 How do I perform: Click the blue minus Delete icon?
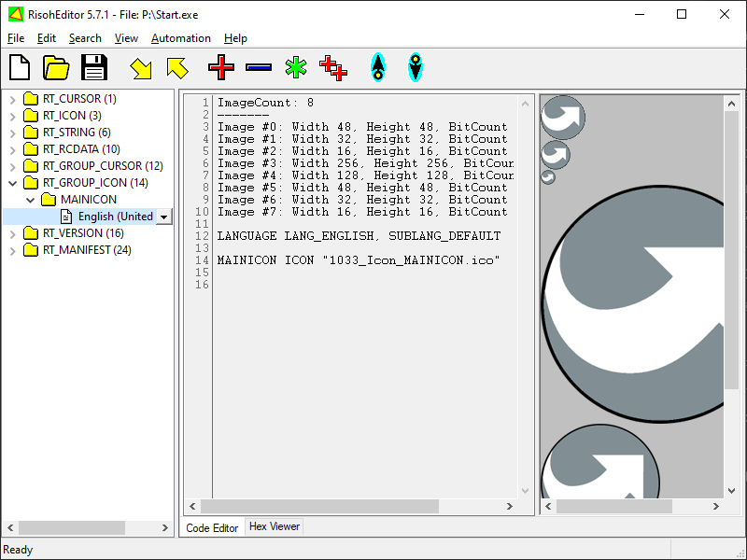(259, 67)
